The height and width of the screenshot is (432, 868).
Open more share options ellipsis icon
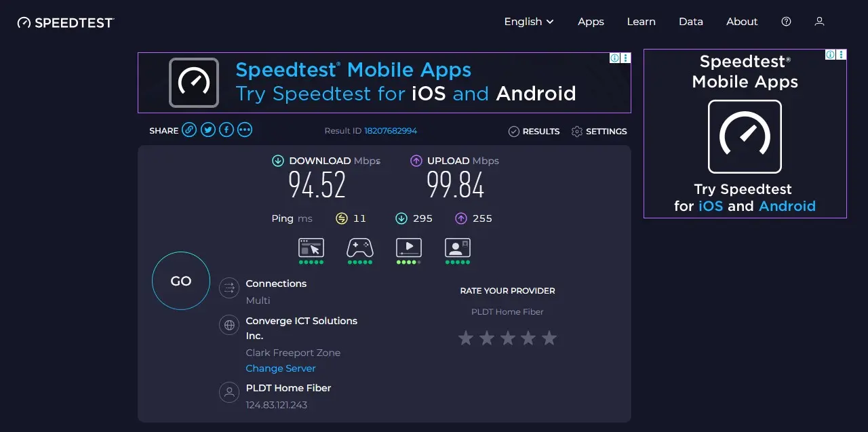[x=245, y=130]
